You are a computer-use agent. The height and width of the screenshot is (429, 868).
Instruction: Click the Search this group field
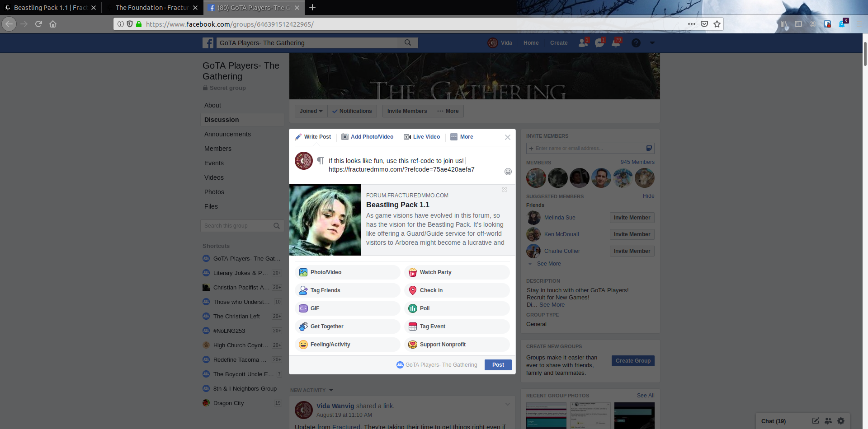(x=242, y=226)
